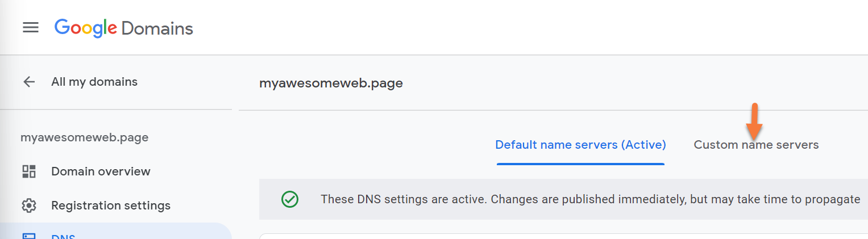Screen dimensions: 868x239
Task: Open the hamburger main menu
Action: pos(31,27)
